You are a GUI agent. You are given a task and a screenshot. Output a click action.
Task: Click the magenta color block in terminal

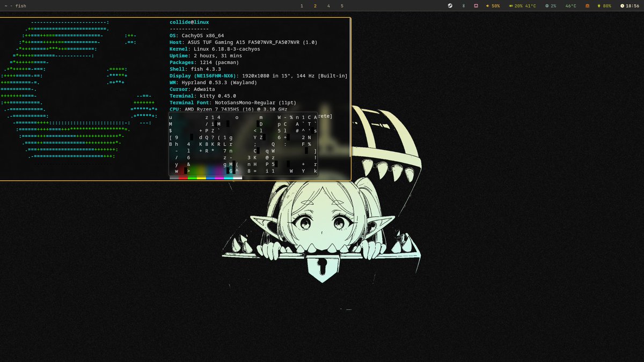pos(219,178)
